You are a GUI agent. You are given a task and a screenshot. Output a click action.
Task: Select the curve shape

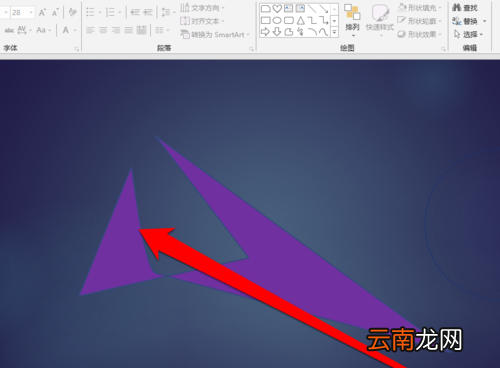coord(324,32)
